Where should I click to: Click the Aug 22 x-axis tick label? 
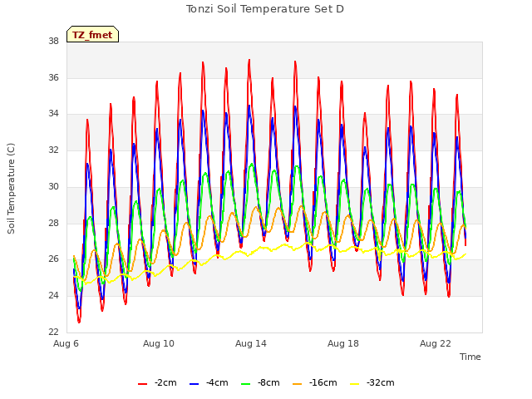pyautogui.click(x=436, y=343)
